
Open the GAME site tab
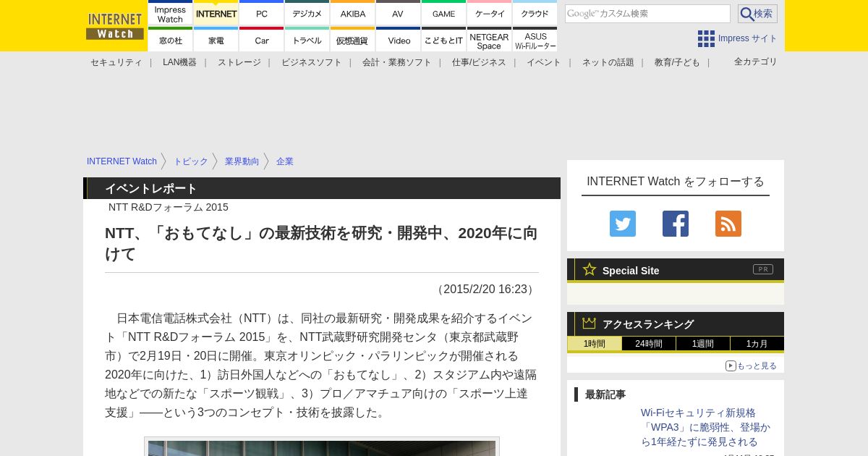[444, 14]
